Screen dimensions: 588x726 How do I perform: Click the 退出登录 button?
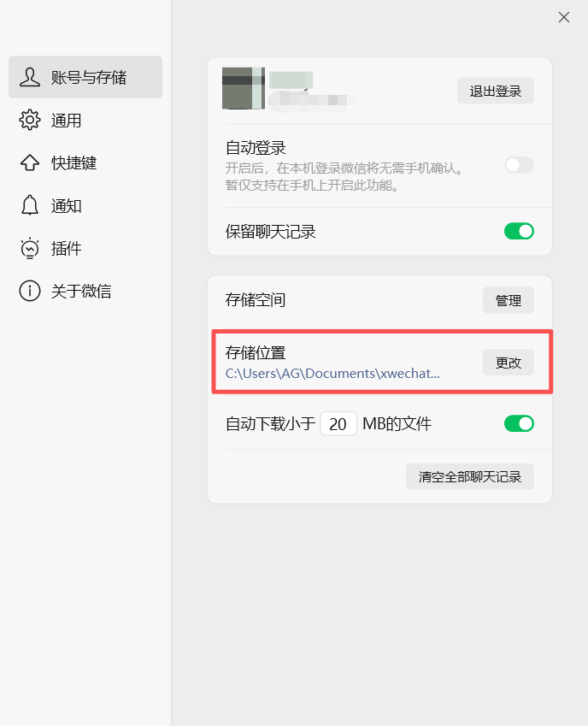click(x=496, y=91)
